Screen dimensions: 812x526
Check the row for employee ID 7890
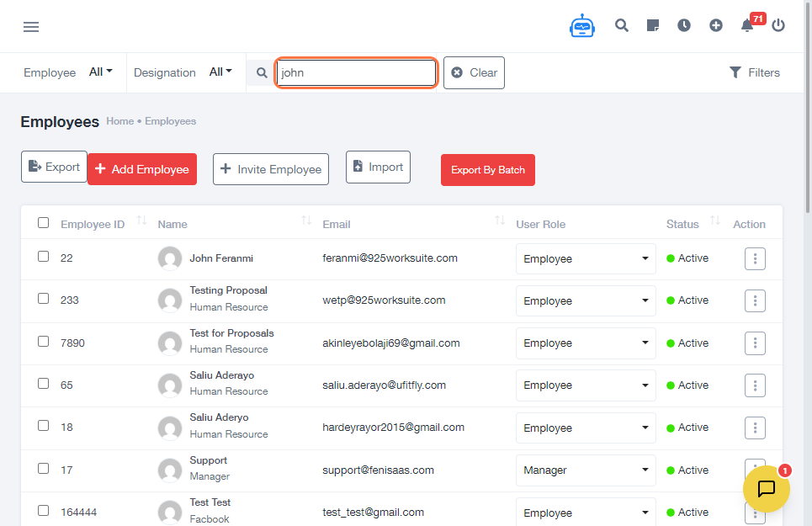43,342
